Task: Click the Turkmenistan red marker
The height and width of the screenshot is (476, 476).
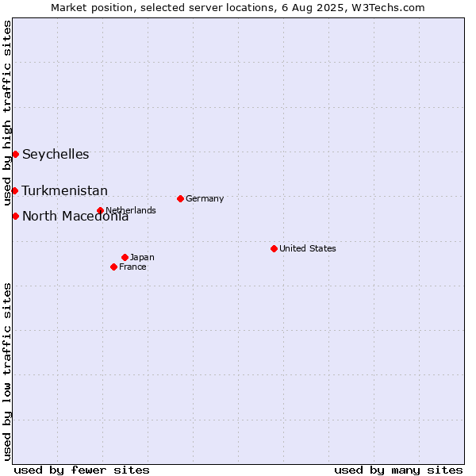Action: [x=14, y=191]
